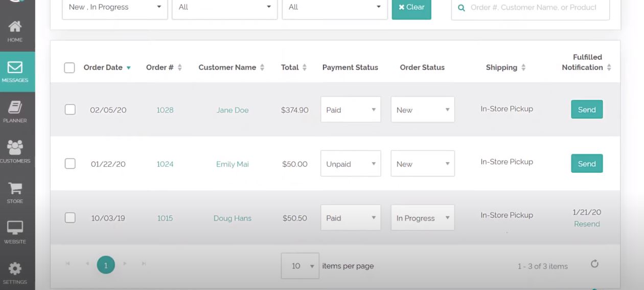Open the items per page dropdown
The image size is (644, 290).
coord(300,266)
